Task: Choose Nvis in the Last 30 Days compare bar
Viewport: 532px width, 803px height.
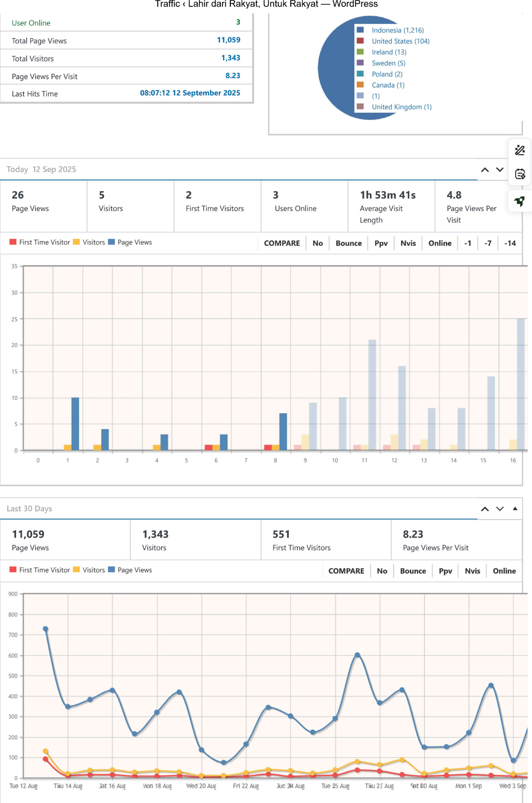Action: (x=472, y=571)
